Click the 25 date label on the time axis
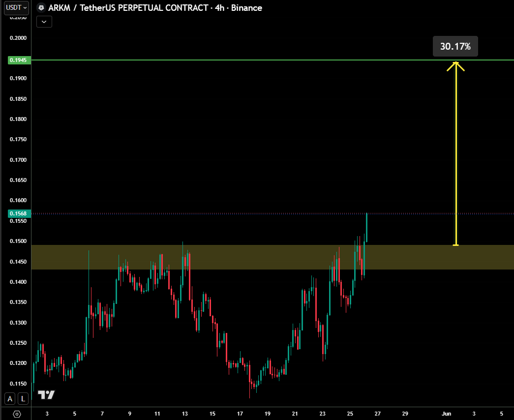This screenshot has height=420, width=514. 350,414
